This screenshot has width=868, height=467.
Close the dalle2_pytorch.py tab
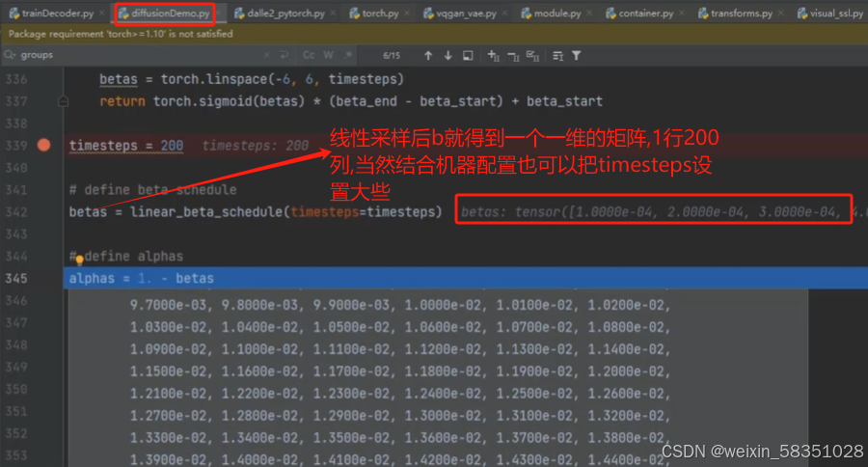(x=333, y=14)
